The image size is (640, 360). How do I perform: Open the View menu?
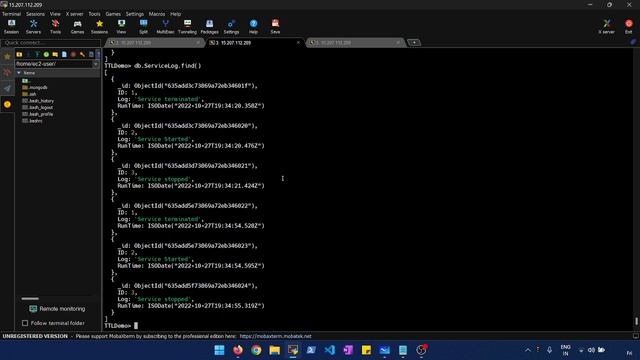(x=55, y=14)
